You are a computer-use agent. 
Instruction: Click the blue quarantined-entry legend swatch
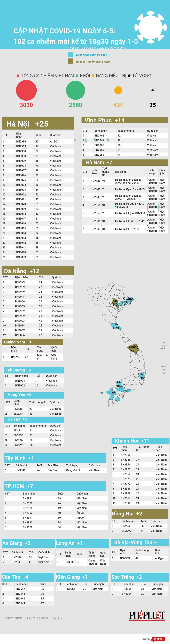71,54
